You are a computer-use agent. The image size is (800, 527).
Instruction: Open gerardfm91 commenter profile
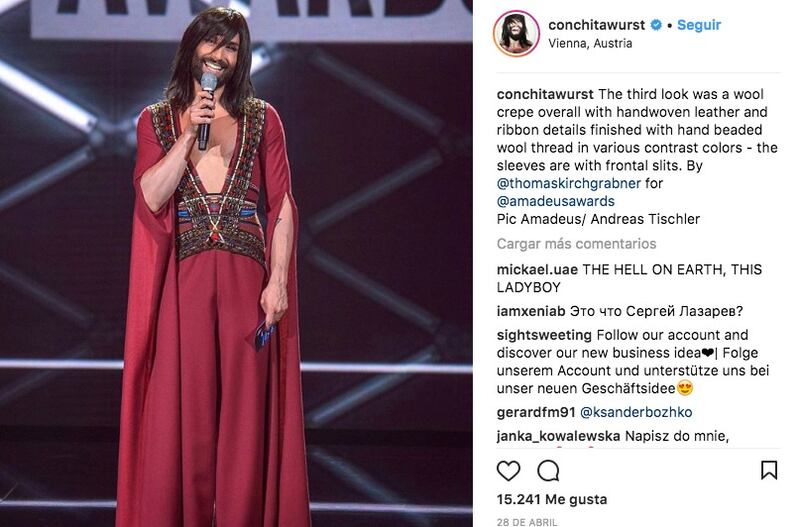536,412
